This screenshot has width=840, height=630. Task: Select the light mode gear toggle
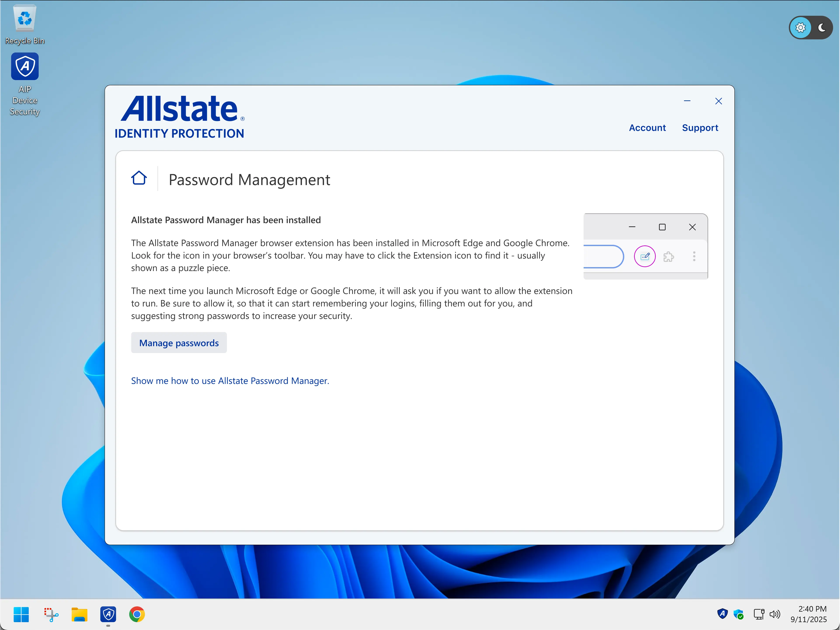pos(800,27)
